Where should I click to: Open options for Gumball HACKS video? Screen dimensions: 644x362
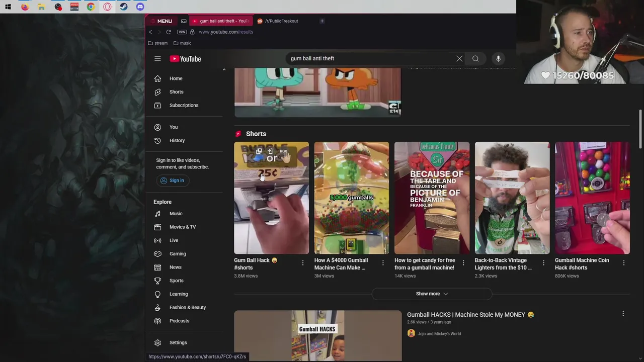click(623, 314)
